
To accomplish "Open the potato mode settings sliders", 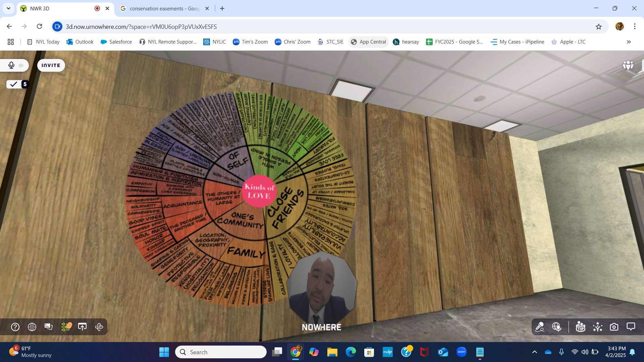I will pyautogui.click(x=66, y=327).
